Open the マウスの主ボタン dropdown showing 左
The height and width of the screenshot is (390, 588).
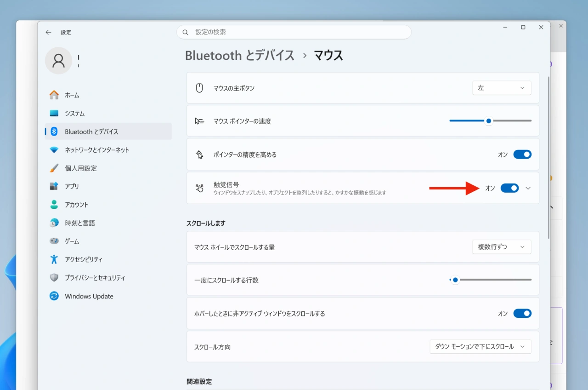tap(502, 88)
